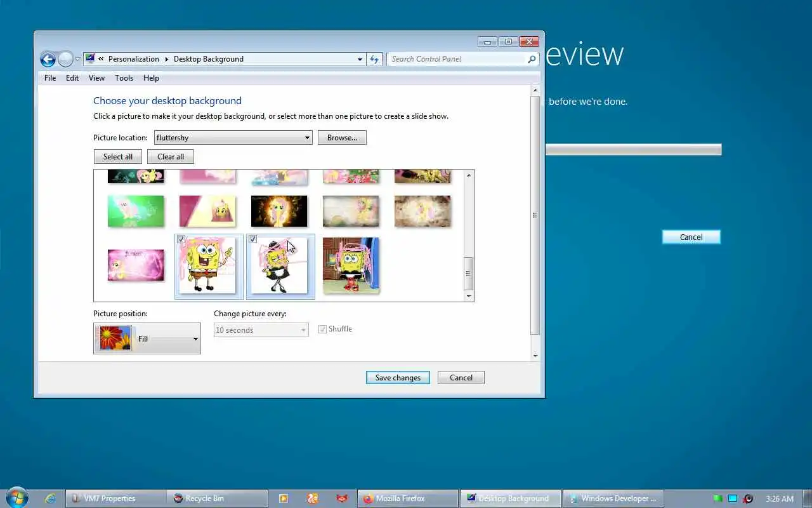
Task: Click picture list scrollbar up arrow
Action: pos(469,175)
